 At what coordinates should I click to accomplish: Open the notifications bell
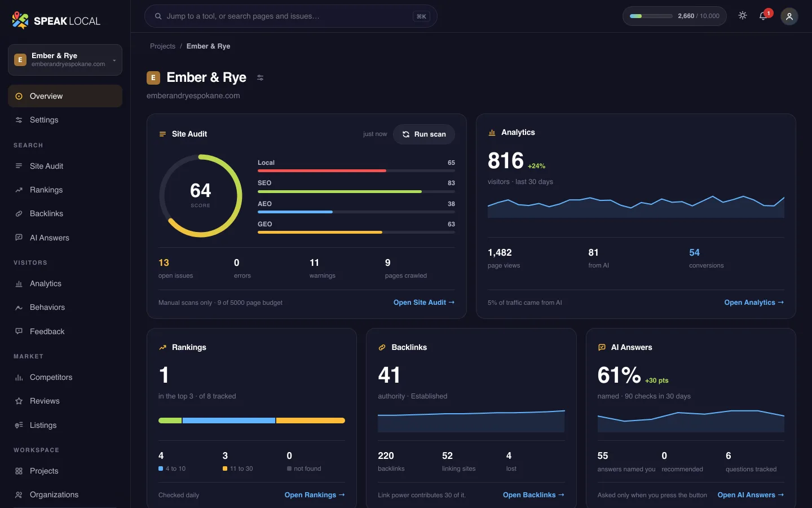click(764, 16)
